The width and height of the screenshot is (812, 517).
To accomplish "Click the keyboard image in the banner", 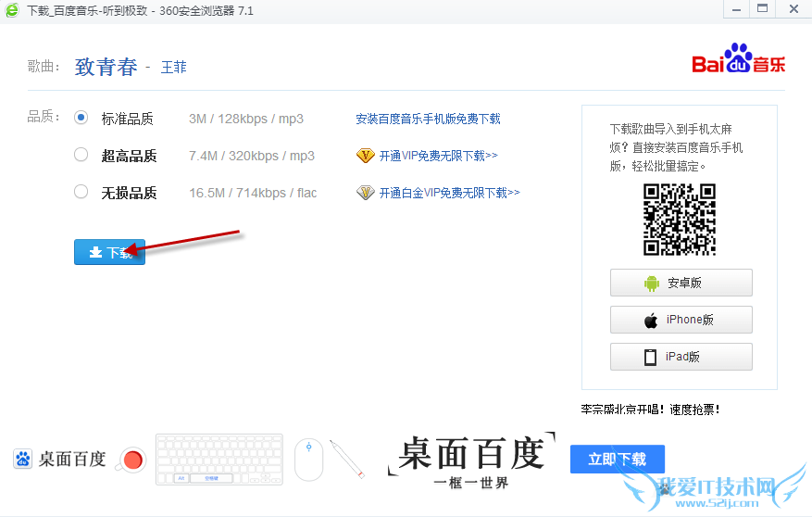I will point(219,460).
